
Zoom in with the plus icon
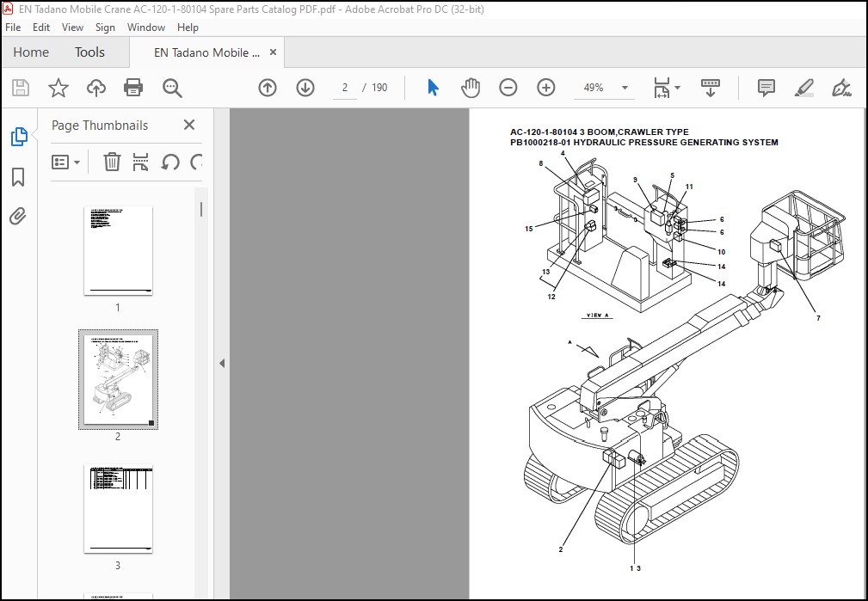click(x=545, y=88)
